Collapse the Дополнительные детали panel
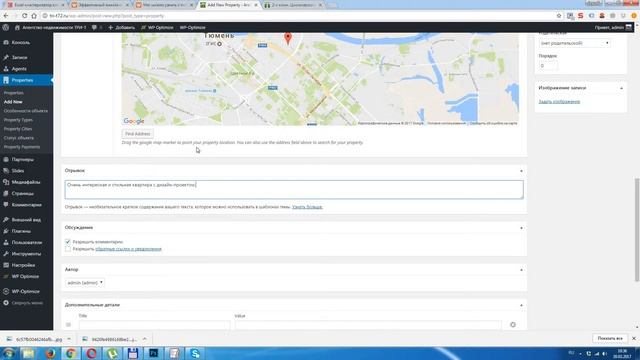Image resolution: width=640 pixels, height=360 pixels. click(521, 305)
